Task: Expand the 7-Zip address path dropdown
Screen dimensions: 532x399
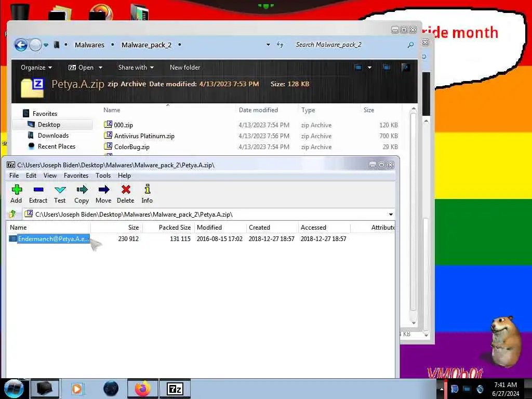Action: click(391, 215)
